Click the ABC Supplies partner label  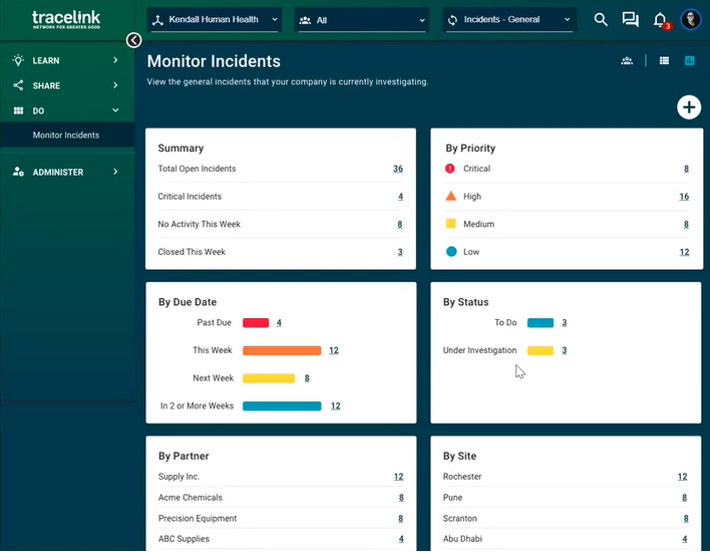pos(184,539)
